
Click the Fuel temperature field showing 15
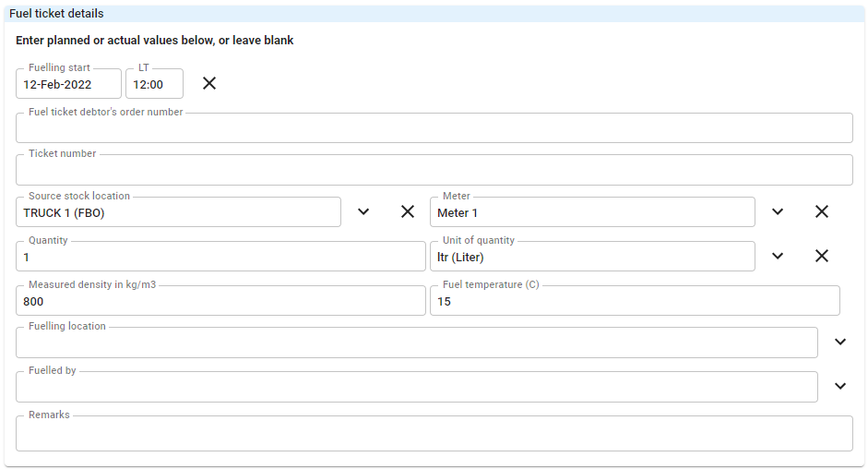coord(635,300)
